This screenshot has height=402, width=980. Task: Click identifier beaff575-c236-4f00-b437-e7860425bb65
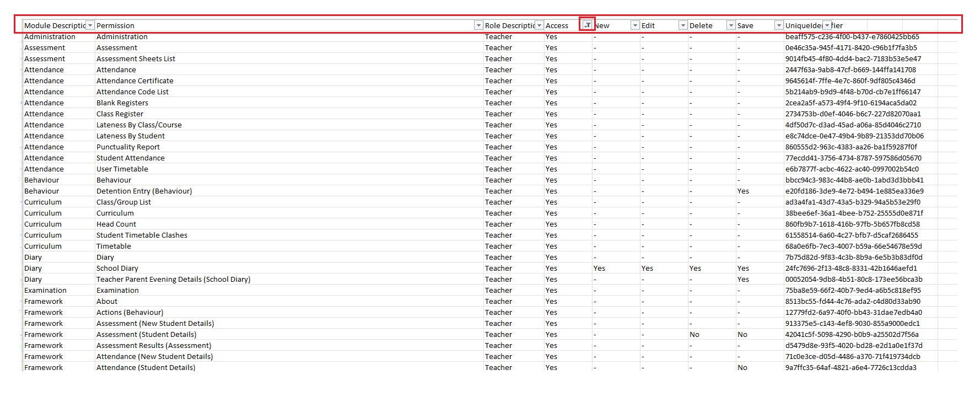[852, 36]
